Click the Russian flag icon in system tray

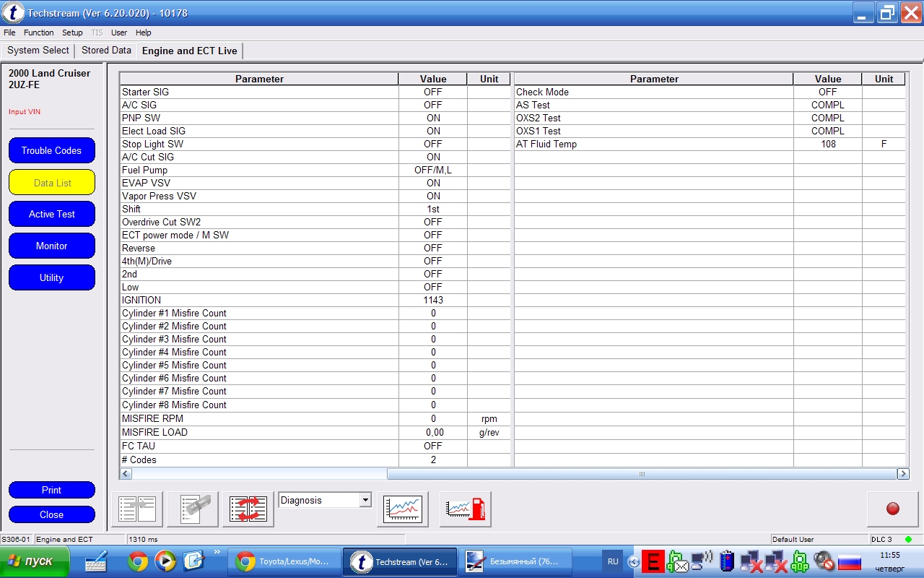[x=850, y=561]
